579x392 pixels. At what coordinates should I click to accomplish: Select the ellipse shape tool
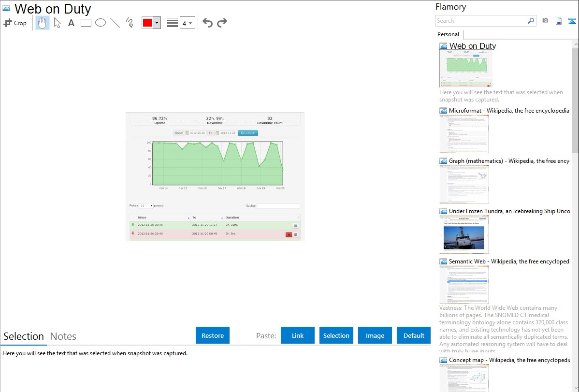101,23
